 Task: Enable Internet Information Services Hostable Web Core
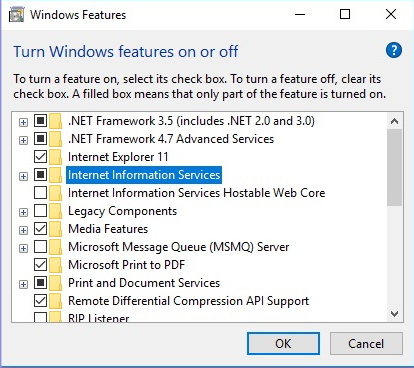(x=40, y=192)
